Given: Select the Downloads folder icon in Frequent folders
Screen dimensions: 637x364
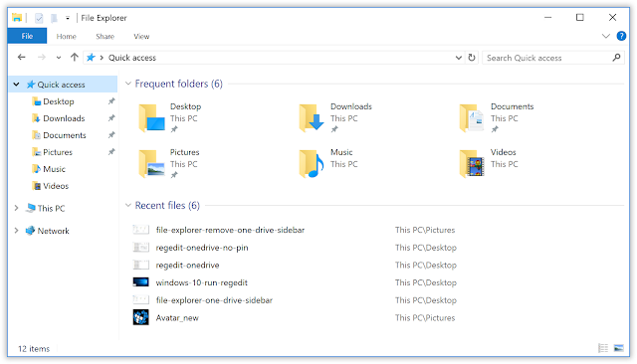Looking at the screenshot, I should (312, 118).
